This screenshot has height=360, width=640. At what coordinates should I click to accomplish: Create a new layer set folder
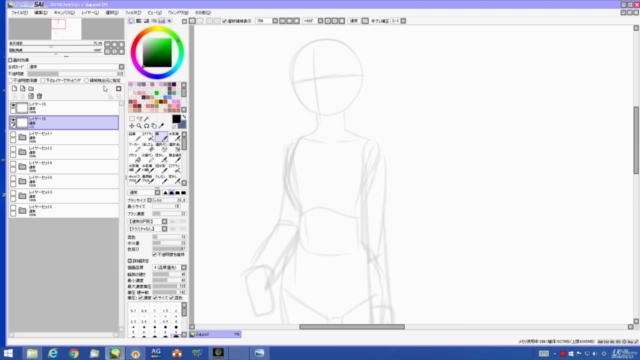click(31, 89)
